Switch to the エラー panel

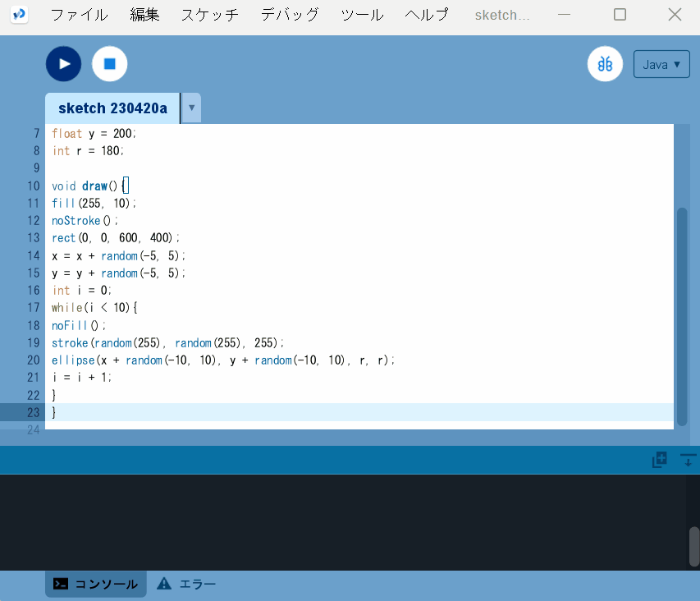(186, 584)
